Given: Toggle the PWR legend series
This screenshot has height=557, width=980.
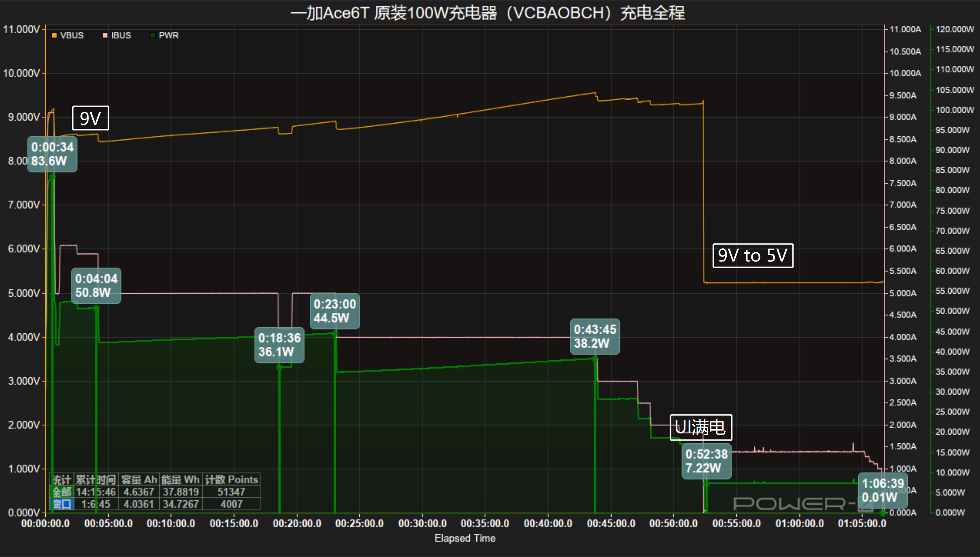Looking at the screenshot, I should coord(168,36).
